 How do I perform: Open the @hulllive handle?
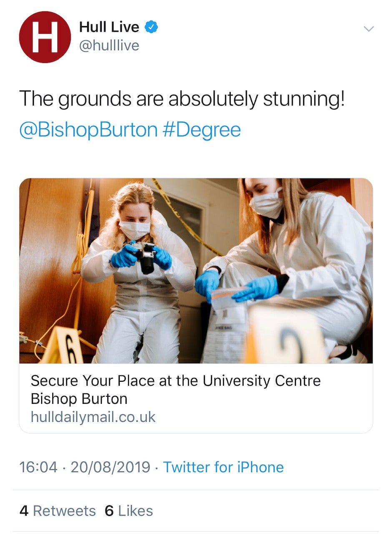coord(109,45)
